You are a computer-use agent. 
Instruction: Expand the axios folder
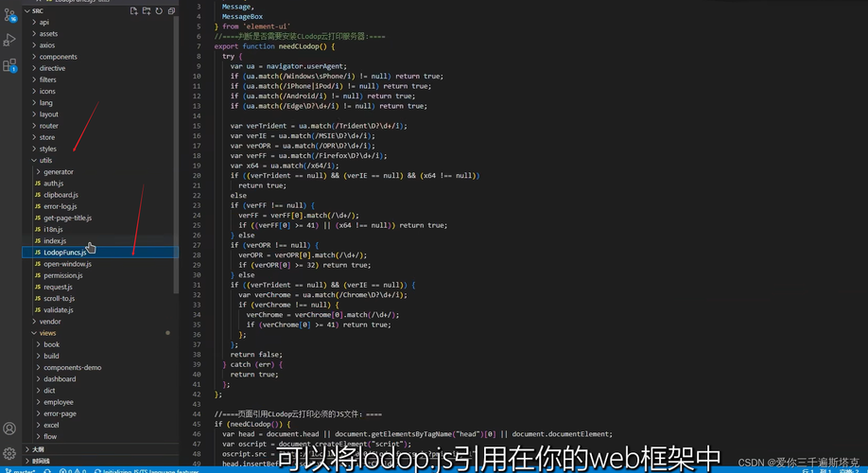(x=100, y=45)
